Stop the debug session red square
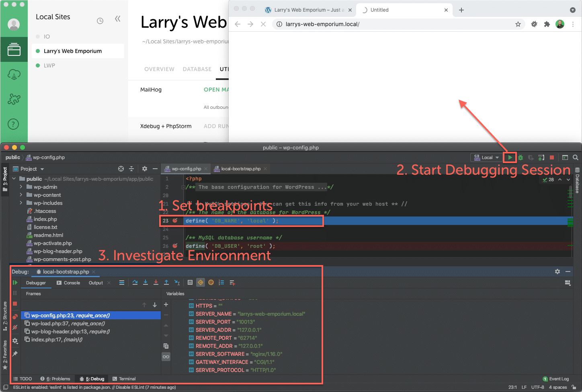This screenshot has height=392, width=582. (15, 304)
